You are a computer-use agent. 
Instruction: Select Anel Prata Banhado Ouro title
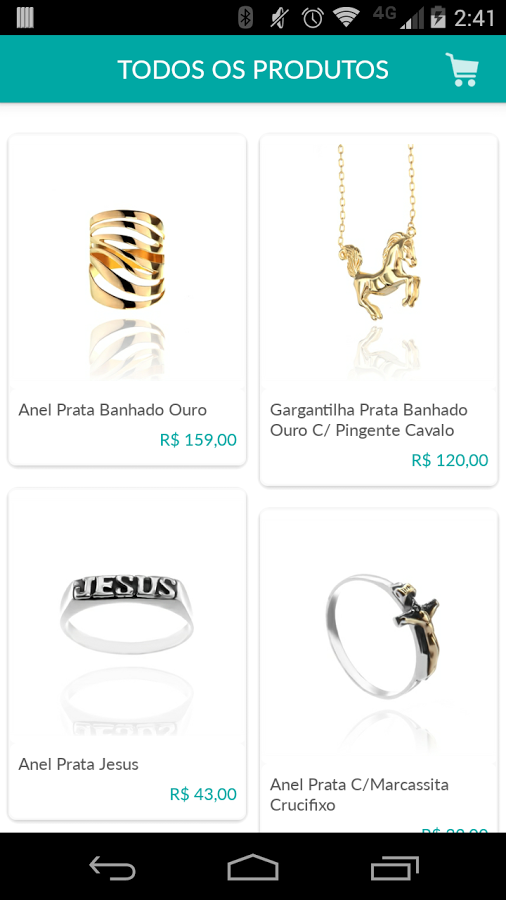(x=112, y=410)
